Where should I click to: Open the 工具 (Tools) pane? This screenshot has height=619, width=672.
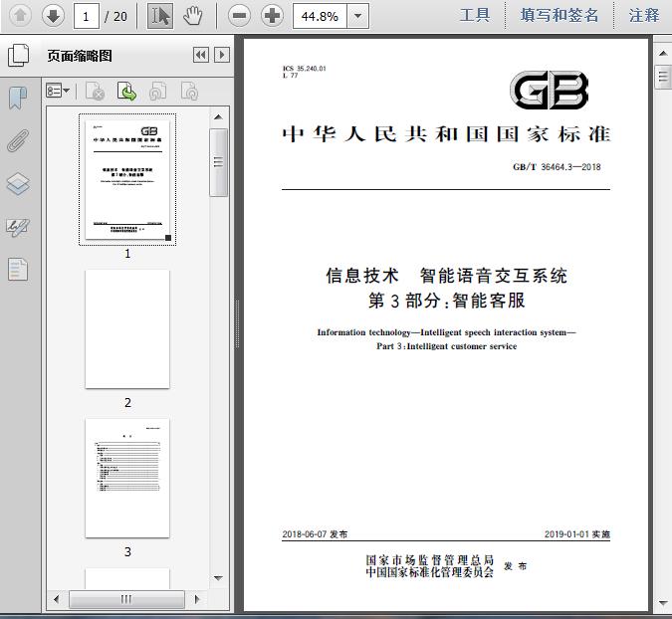coord(475,15)
